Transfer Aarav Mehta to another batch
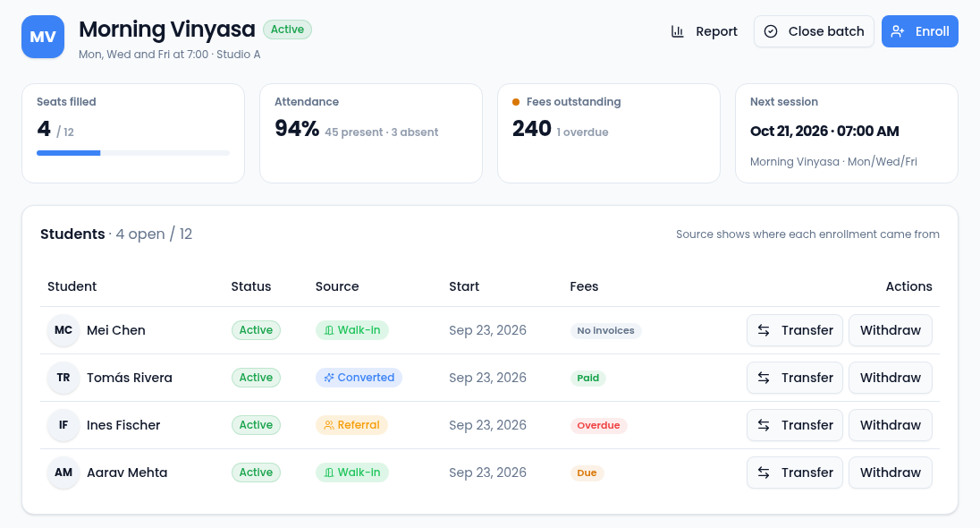 pyautogui.click(x=794, y=473)
